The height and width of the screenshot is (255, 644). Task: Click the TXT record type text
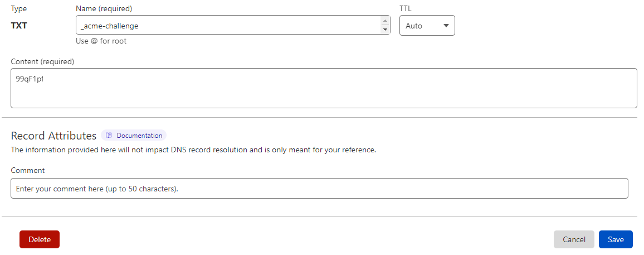pos(19,26)
